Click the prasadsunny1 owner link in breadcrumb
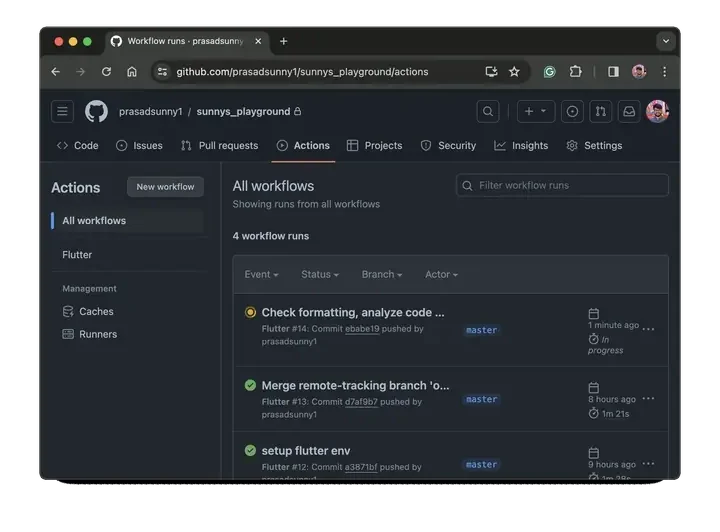The height and width of the screenshot is (532, 720). click(x=151, y=112)
